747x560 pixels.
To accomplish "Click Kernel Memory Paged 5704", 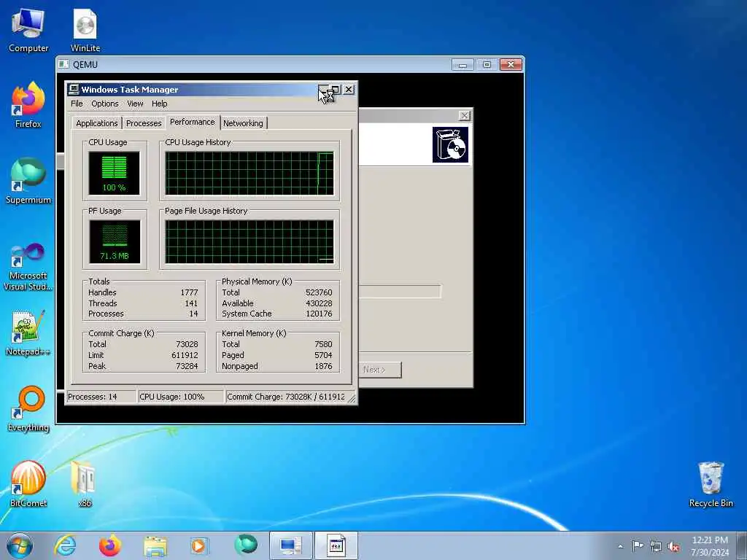I will (323, 355).
